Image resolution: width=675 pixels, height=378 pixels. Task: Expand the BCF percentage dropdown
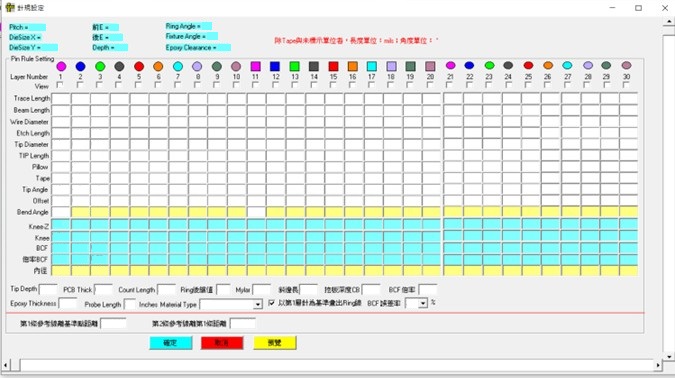(422, 304)
